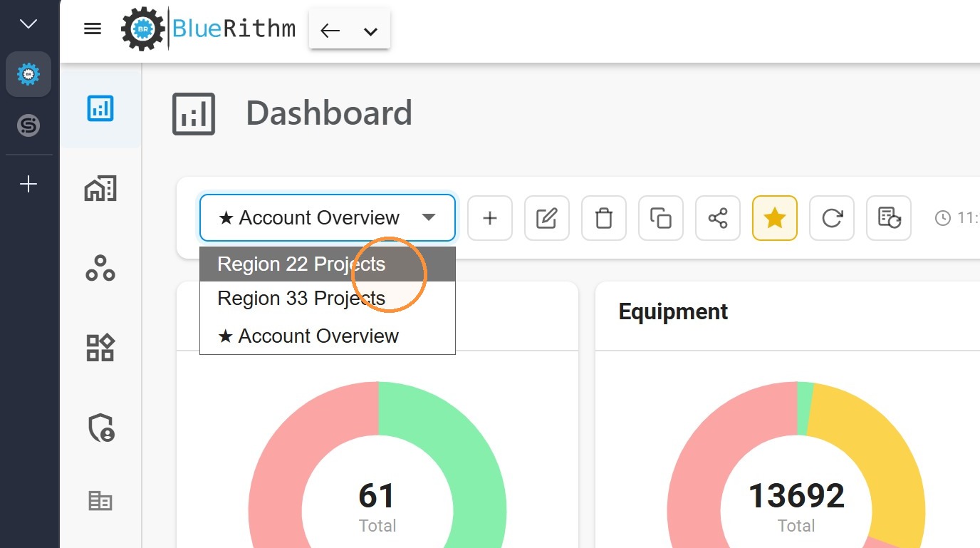Viewport: 980px width, 548px height.
Task: Click the Dashboard page heading
Action: (x=329, y=113)
